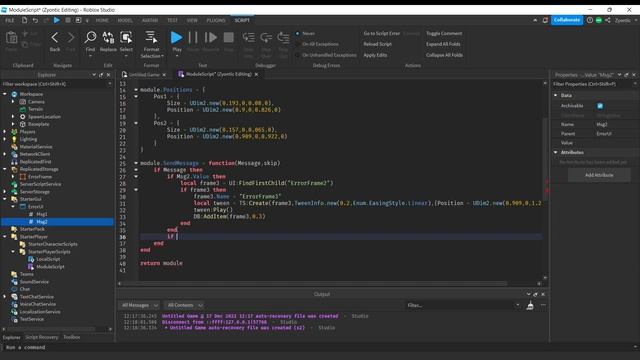Toggle the Archivable checkbox
Viewport: 640px width, 360px height.
click(x=600, y=106)
